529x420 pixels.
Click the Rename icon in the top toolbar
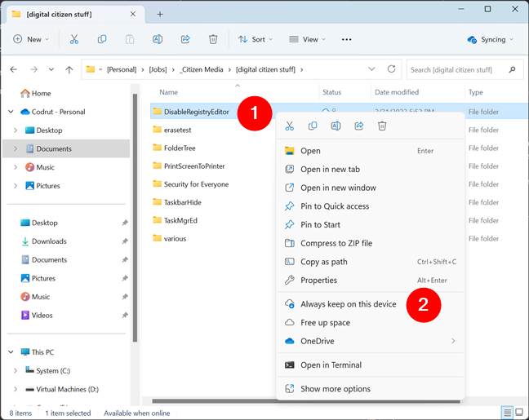tap(158, 39)
